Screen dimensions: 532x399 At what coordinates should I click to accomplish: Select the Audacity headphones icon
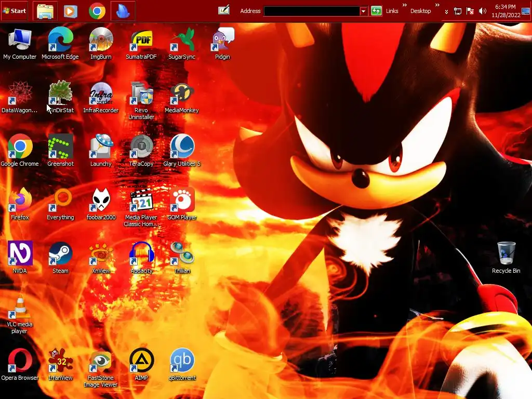141,258
